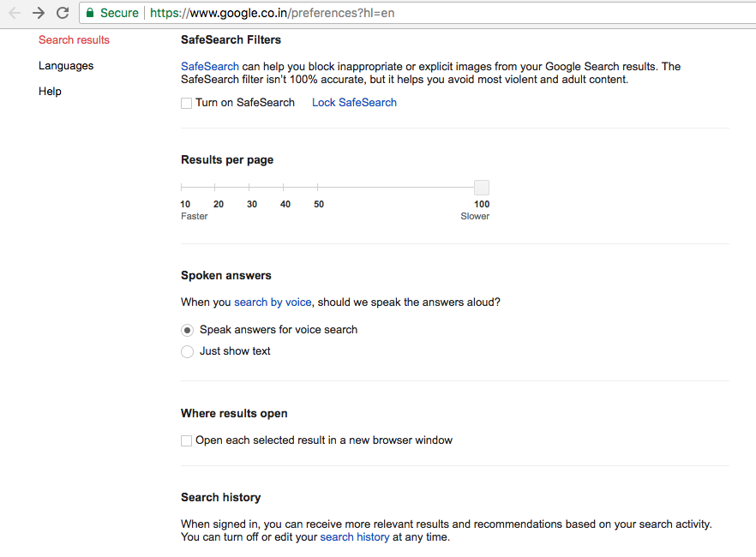Viewport: 756px width, 557px height.
Task: Click the browser back arrow
Action: coord(14,13)
